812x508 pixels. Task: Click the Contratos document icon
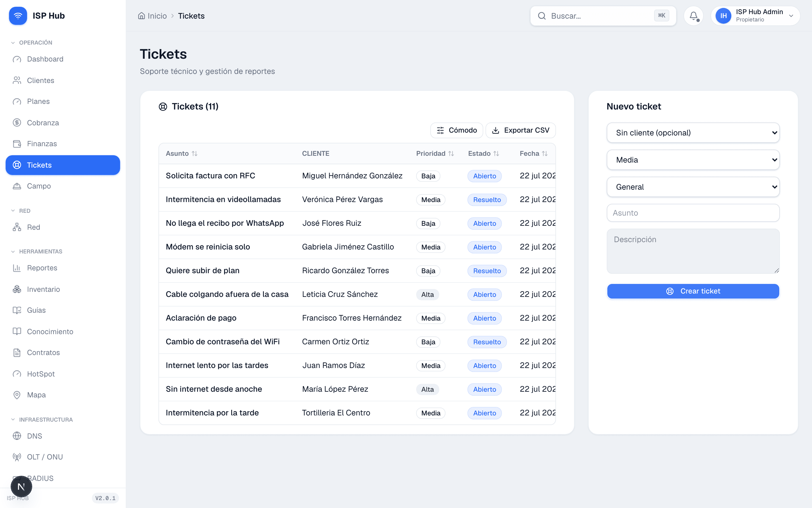coord(17,352)
